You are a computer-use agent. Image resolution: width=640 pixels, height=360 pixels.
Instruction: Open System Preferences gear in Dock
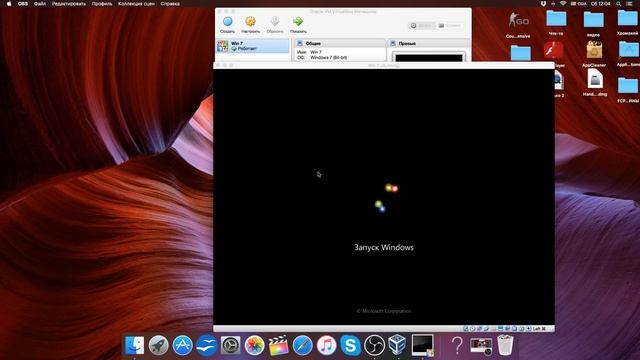tap(231, 345)
